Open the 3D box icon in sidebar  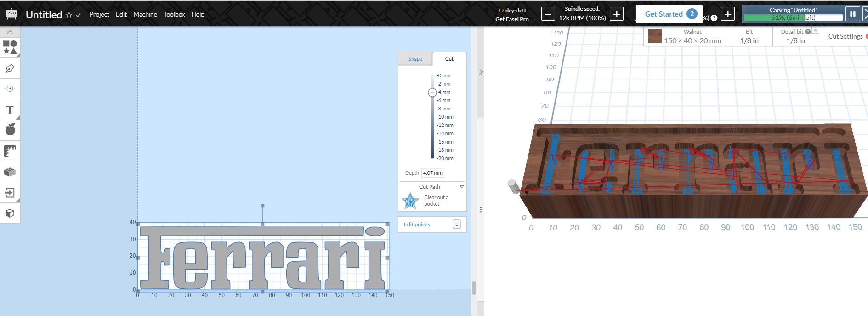pos(10,213)
